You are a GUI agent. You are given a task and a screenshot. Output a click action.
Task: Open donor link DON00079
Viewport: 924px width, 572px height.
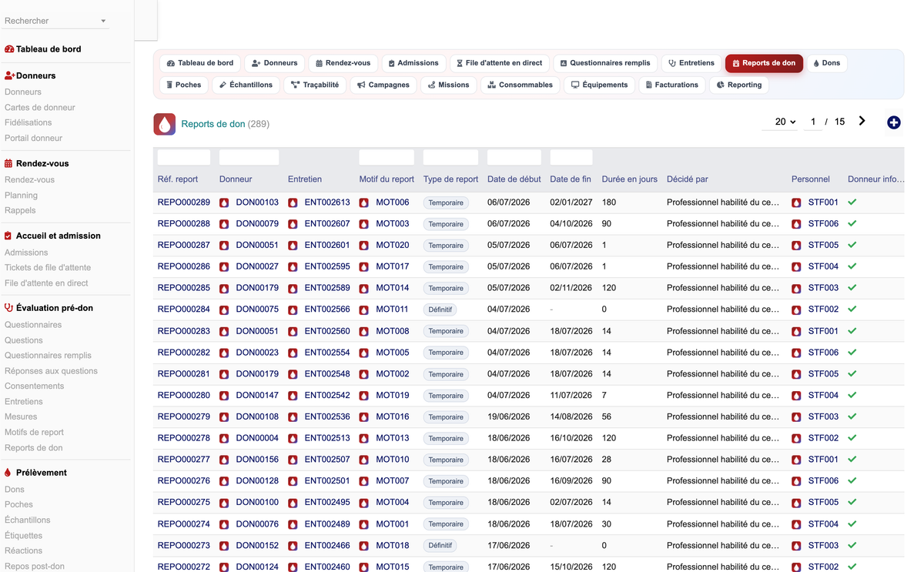click(x=257, y=224)
